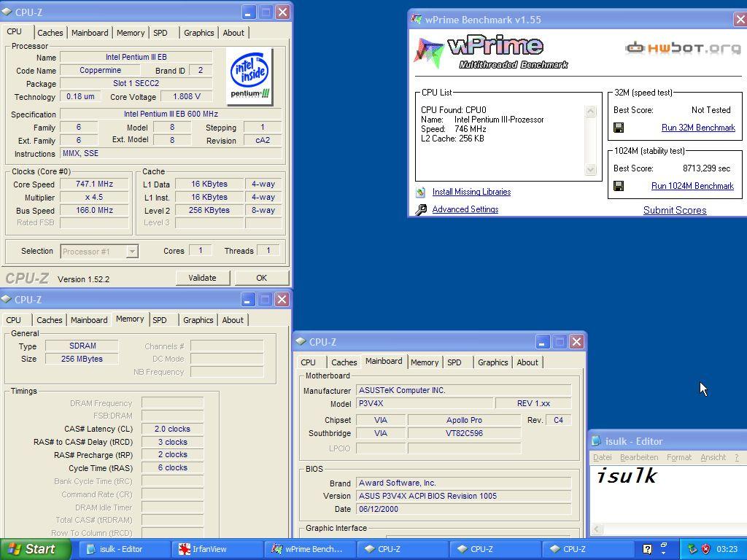Viewport: 747px width, 560px height.
Task: Open SPD tab in top CPU-Z window
Action: pos(160,33)
